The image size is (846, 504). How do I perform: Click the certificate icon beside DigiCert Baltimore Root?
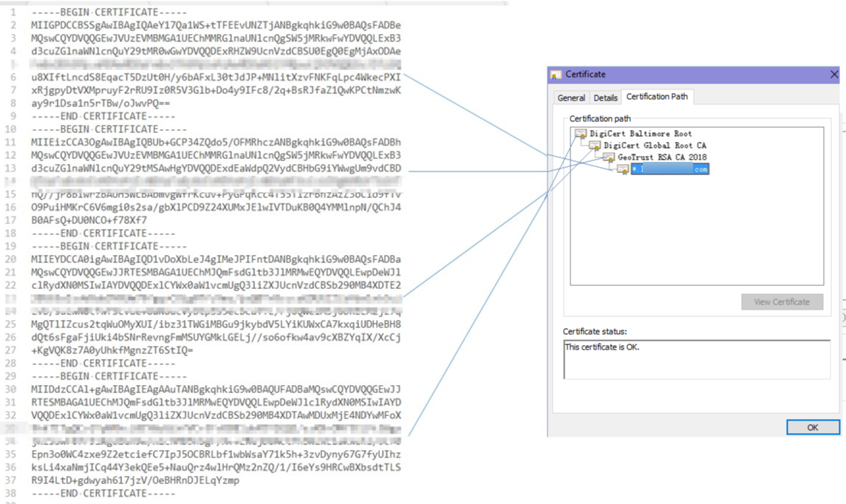(x=581, y=133)
